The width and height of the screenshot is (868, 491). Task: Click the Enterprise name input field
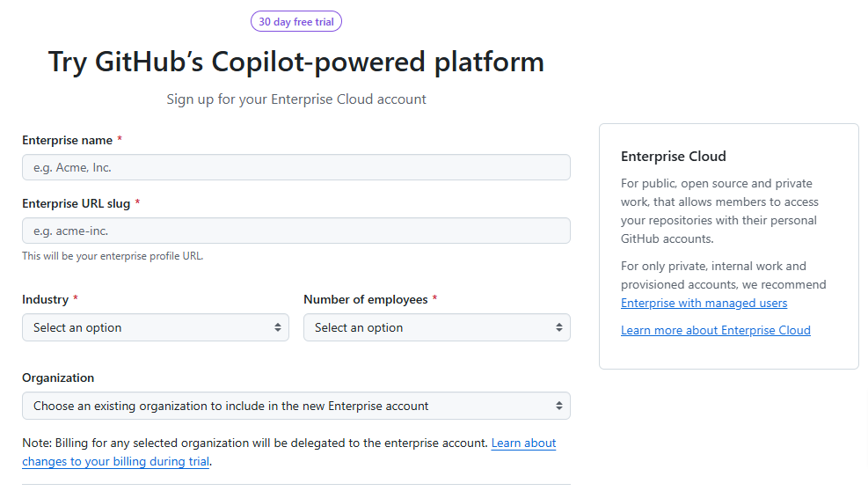296,167
